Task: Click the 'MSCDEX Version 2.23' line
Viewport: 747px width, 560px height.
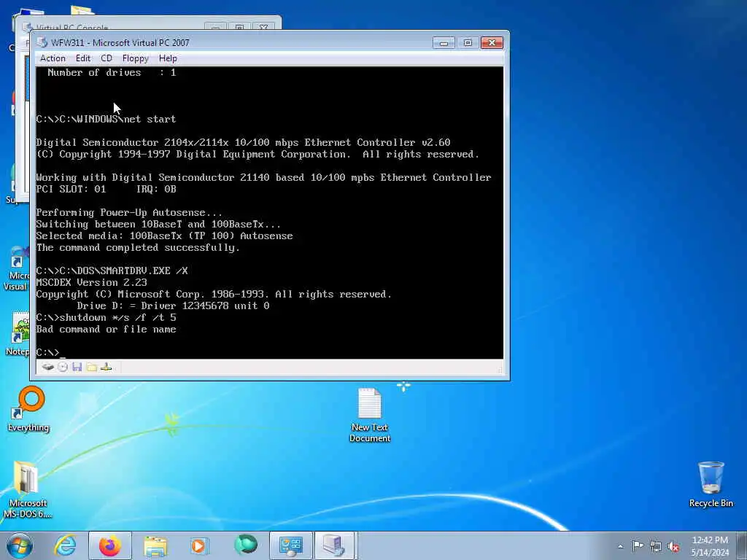Action: [91, 282]
